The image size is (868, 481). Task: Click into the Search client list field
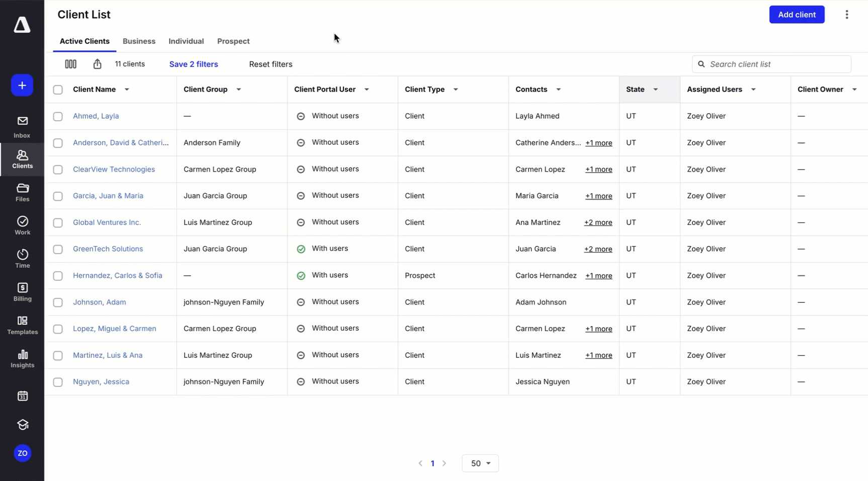[x=777, y=64]
